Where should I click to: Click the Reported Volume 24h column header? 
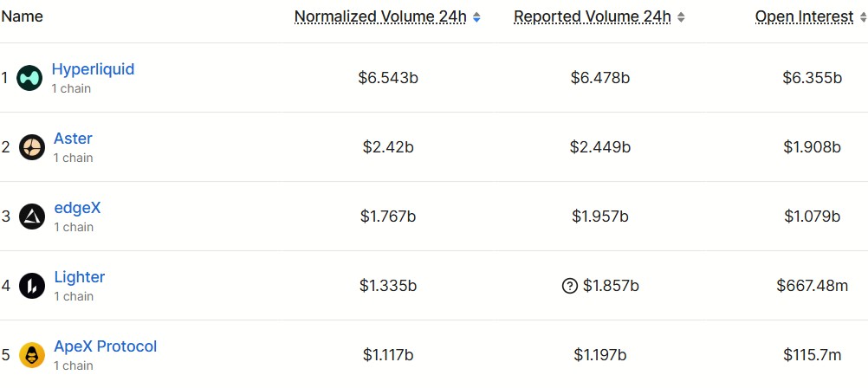(593, 16)
